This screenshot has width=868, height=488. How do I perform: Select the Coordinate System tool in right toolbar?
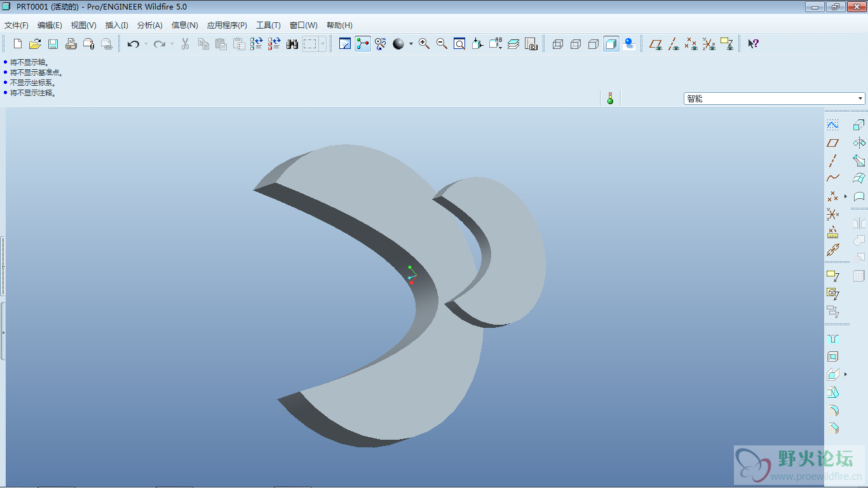tap(833, 214)
